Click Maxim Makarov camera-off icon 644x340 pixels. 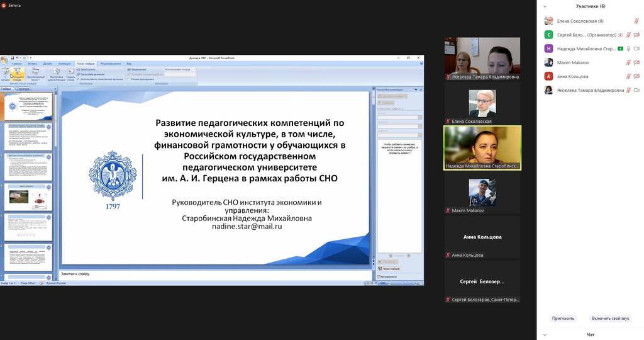point(636,62)
